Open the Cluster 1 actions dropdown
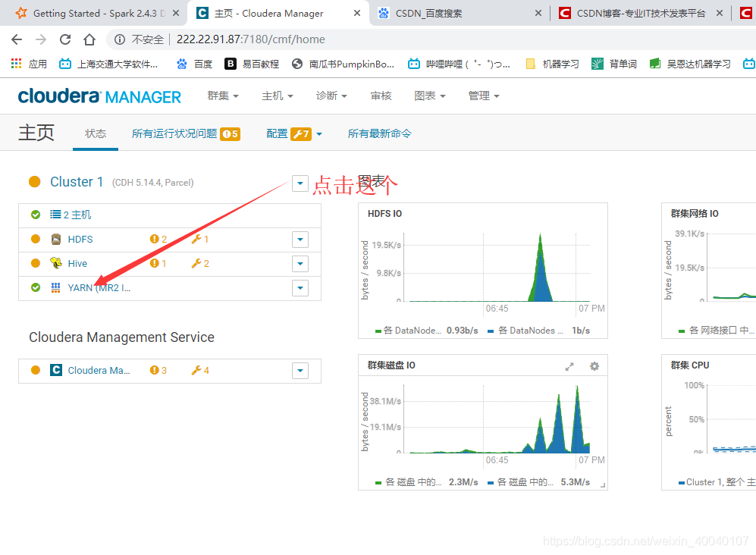756x555 pixels. click(x=300, y=183)
